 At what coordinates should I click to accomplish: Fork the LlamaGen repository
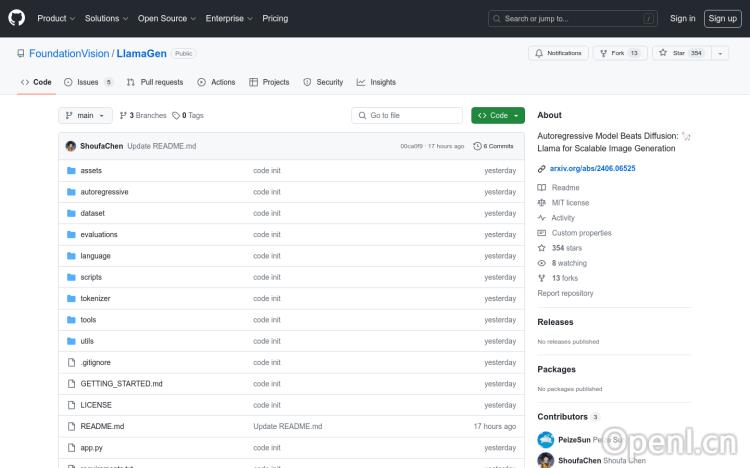[x=618, y=53]
